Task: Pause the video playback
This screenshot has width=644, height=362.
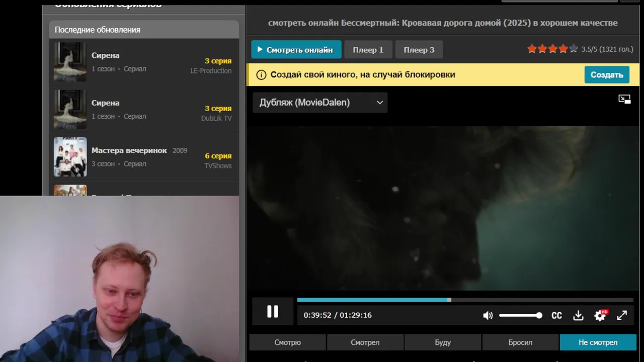Action: pos(272,312)
